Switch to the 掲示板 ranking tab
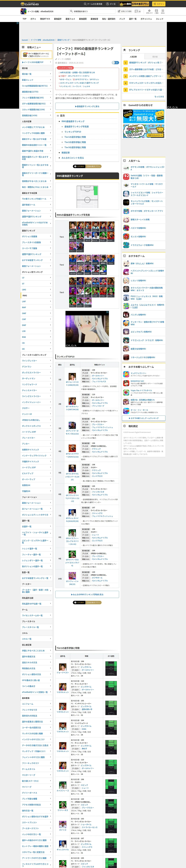186x868 pixels. 155,57
